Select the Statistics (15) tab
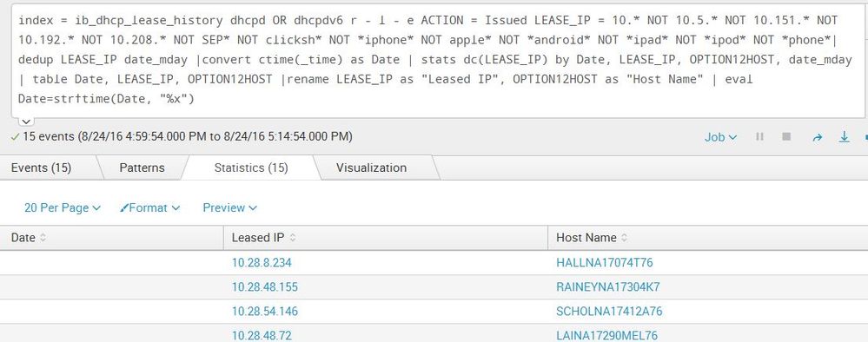The height and width of the screenshot is (342, 868). (251, 168)
